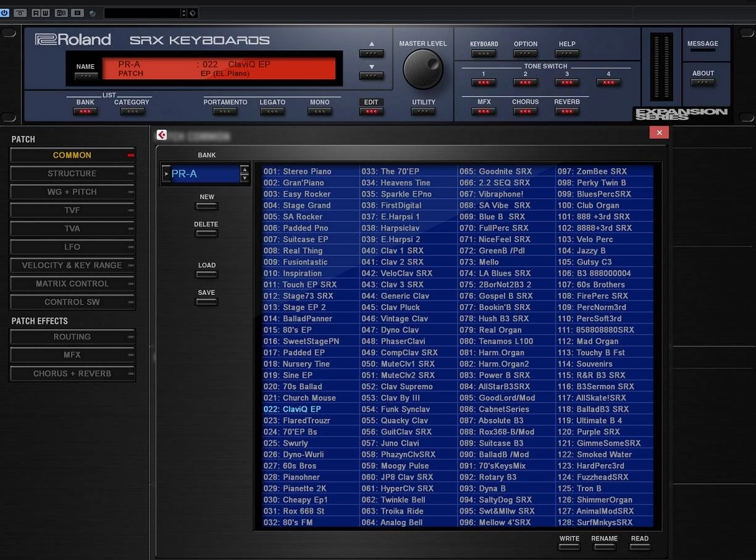
Task: Open the STRUCTURE patch tab
Action: (x=72, y=174)
